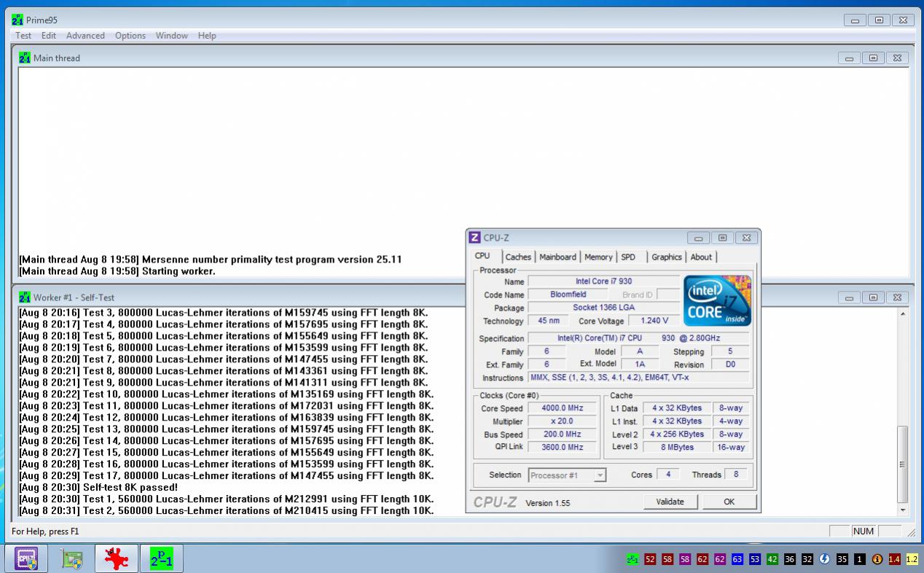
Task: Click the black tray icon showing 32
Action: (807, 559)
